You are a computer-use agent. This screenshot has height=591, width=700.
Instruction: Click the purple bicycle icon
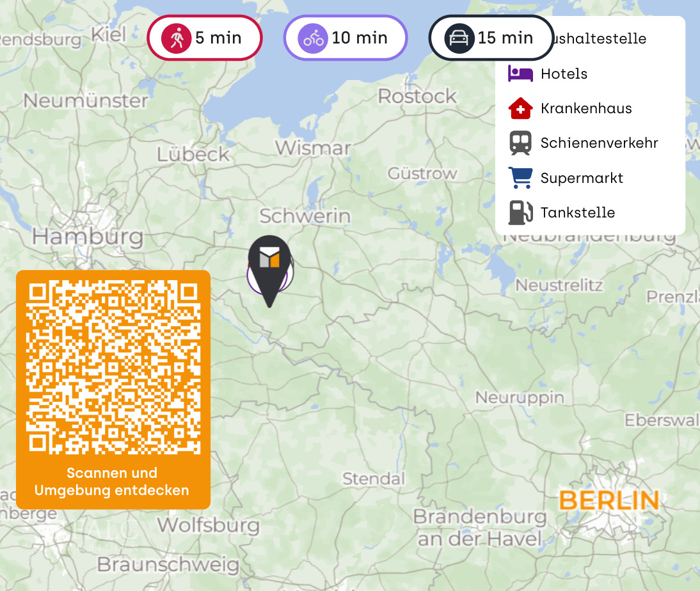click(x=313, y=38)
